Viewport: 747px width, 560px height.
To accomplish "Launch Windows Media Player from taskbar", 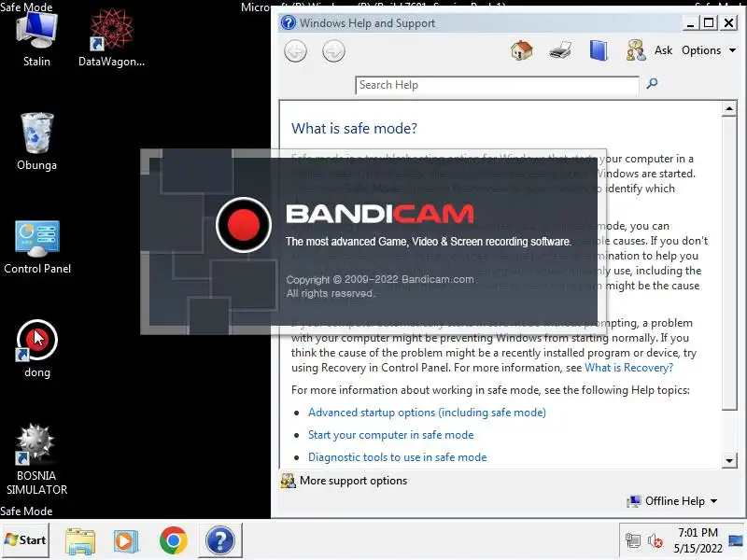I will click(x=126, y=540).
